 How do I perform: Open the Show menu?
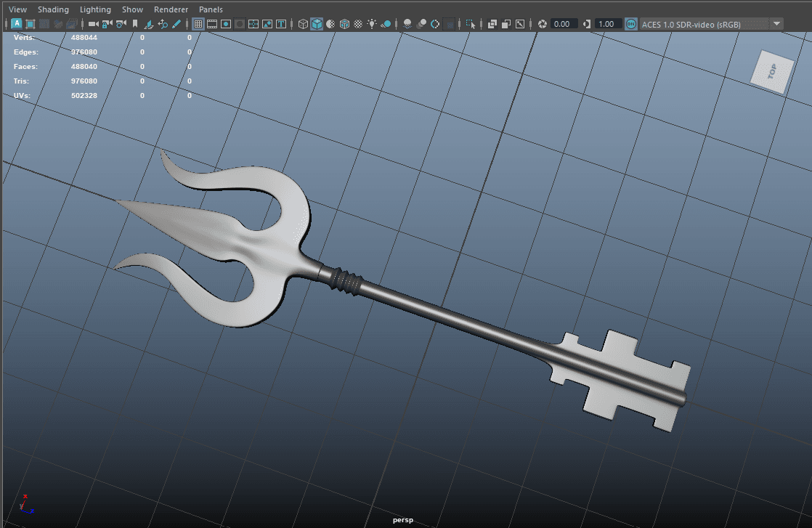[x=133, y=9]
